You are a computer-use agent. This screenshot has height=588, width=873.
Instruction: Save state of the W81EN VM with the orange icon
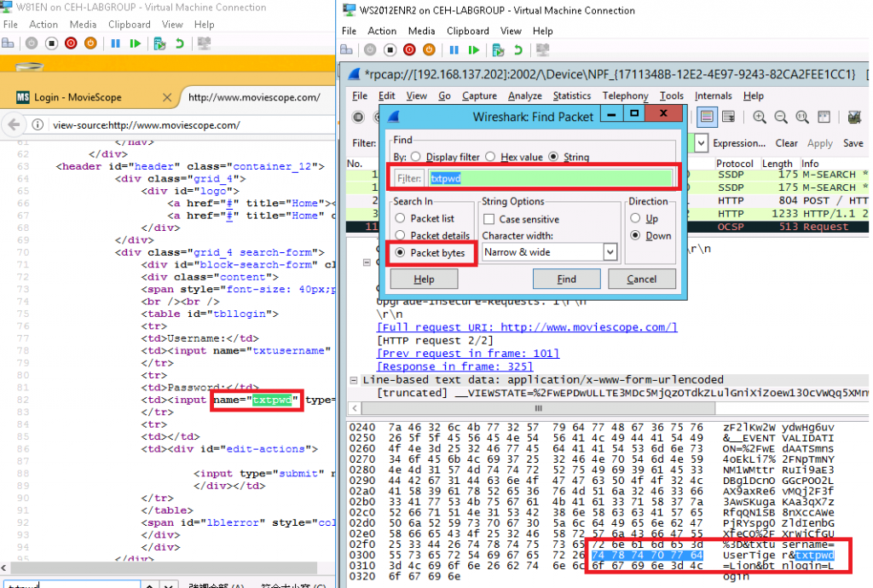90,43
